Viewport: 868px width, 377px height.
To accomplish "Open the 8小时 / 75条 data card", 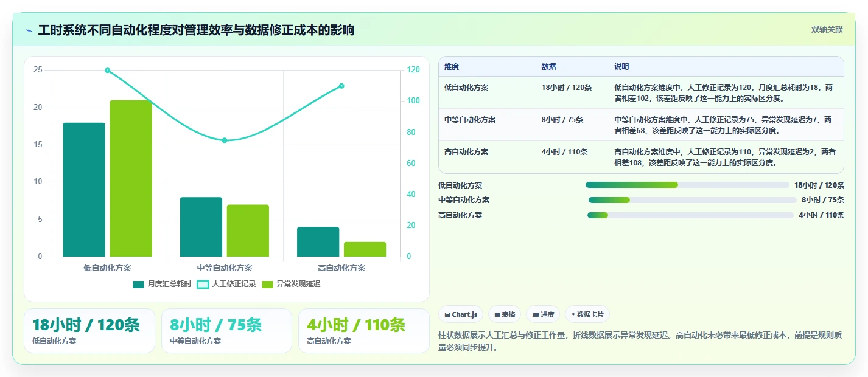I will [227, 331].
